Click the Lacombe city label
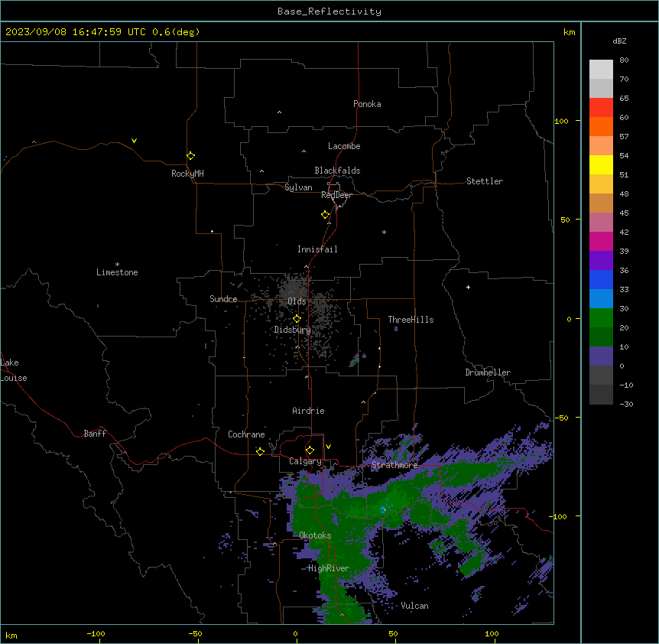The image size is (659, 644). (344, 146)
